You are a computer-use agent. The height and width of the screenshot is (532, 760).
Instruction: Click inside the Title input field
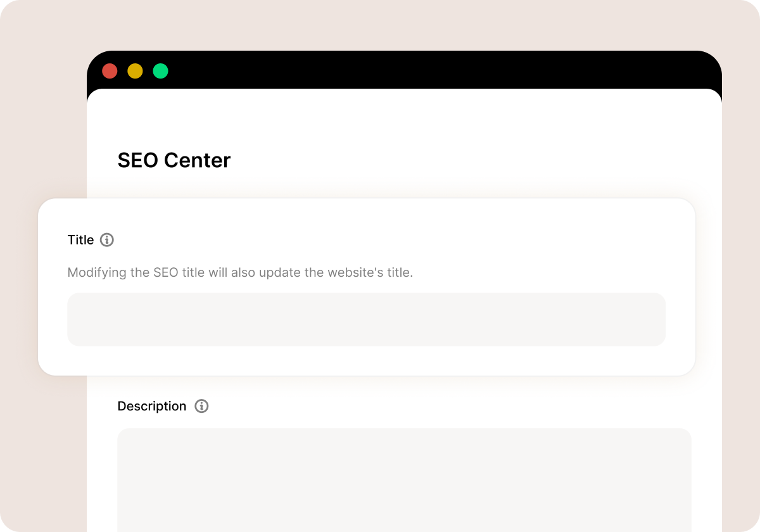(366, 319)
